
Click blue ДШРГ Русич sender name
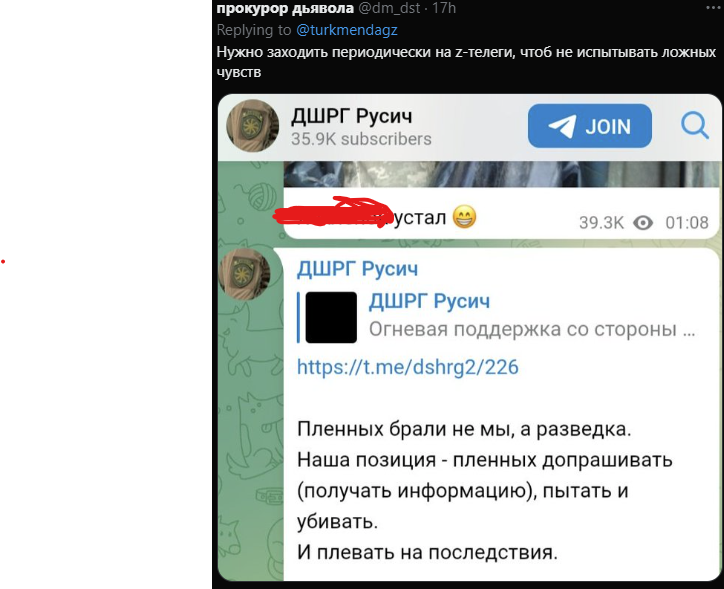[x=357, y=269]
